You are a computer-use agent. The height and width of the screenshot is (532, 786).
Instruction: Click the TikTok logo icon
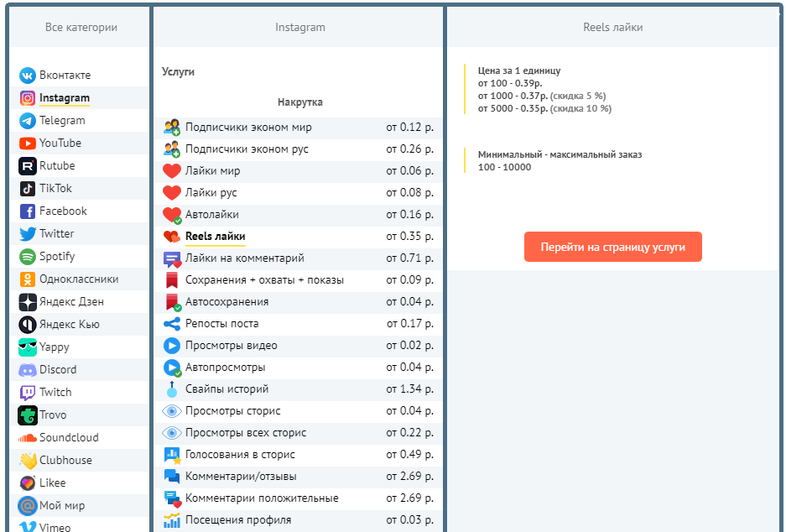click(28, 189)
